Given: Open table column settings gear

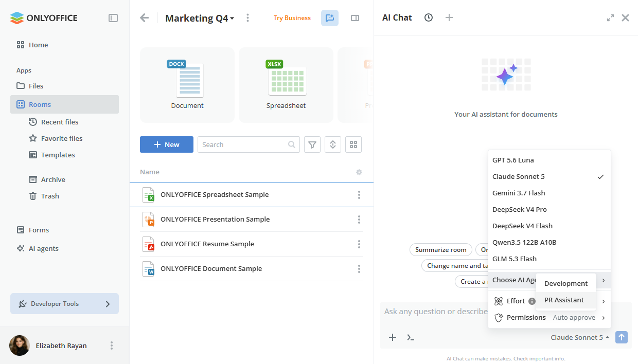Looking at the screenshot, I should click(359, 172).
